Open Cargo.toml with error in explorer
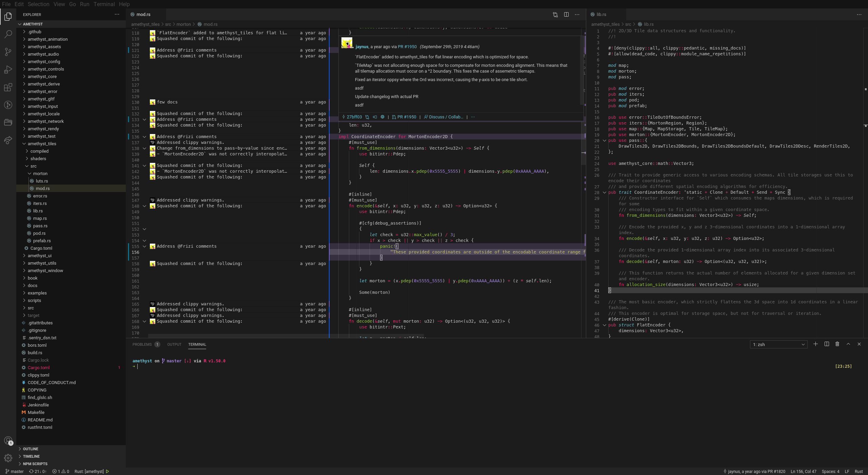 point(39,367)
